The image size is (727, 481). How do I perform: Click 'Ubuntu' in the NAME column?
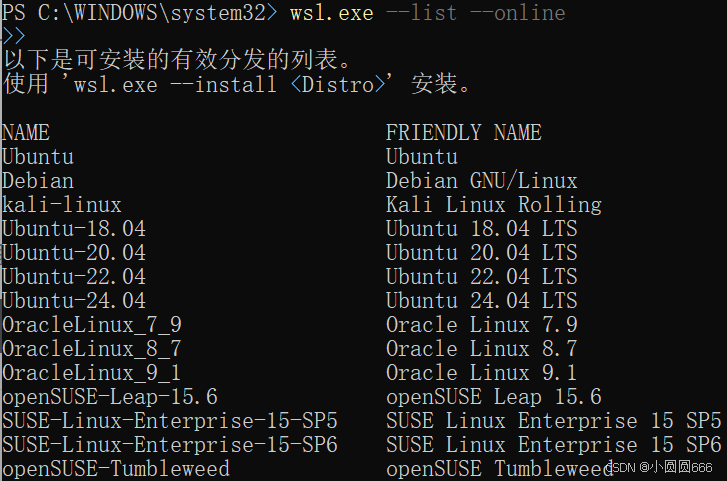coord(38,157)
